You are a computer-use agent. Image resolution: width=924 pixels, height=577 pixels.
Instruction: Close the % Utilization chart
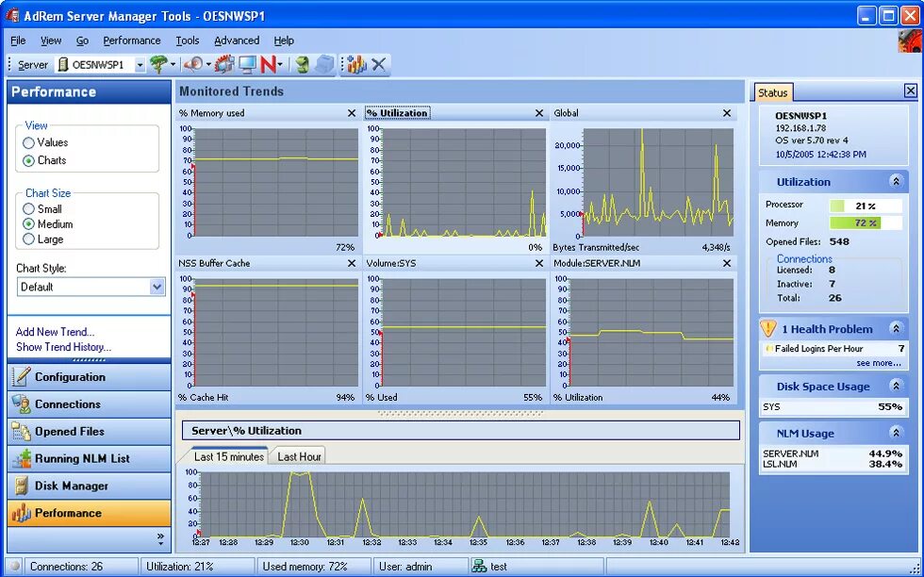pyautogui.click(x=539, y=113)
